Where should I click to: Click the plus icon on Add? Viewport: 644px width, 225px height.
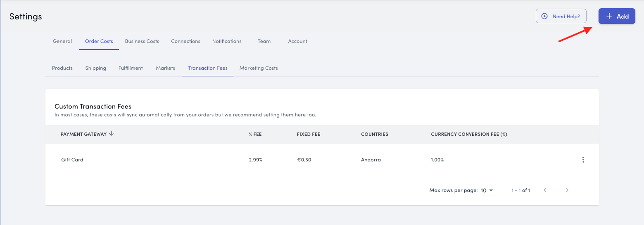click(x=609, y=17)
